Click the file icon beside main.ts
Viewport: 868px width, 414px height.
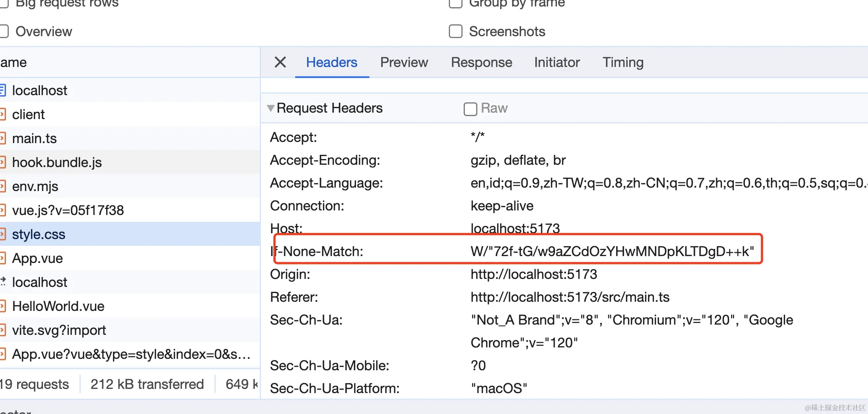coord(2,139)
